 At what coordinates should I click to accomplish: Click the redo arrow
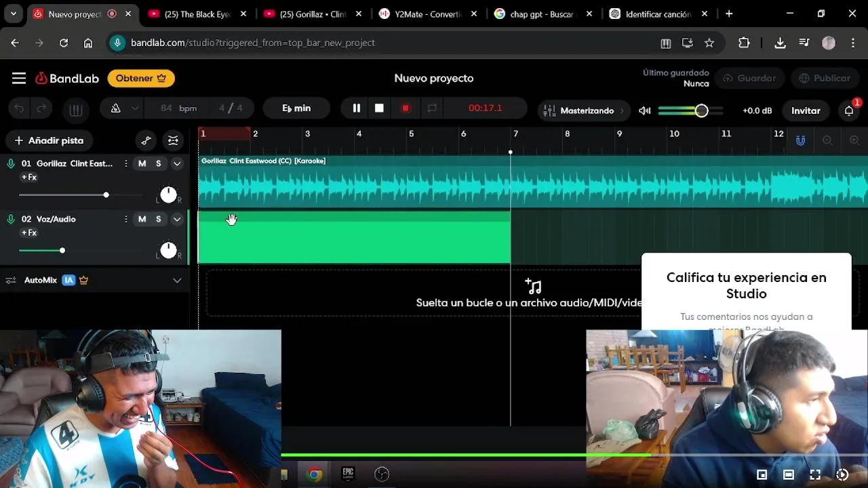click(x=41, y=108)
